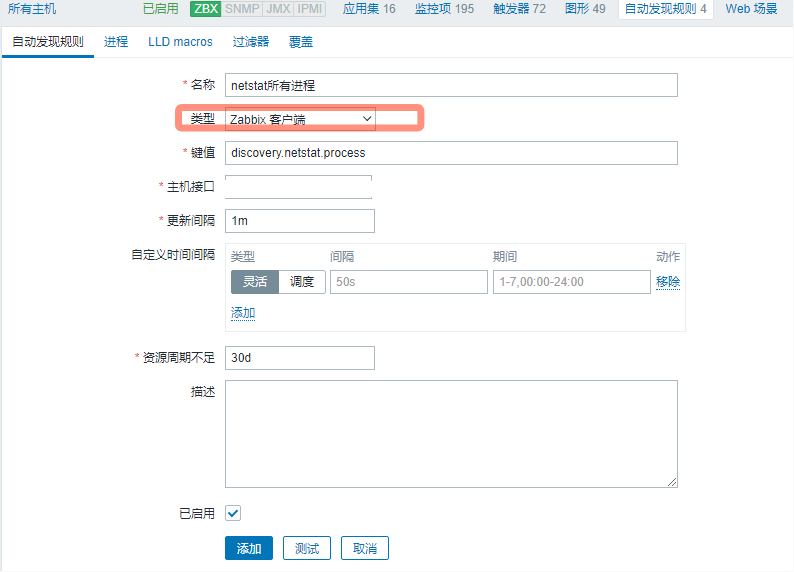Click the ZBX availability badge

pyautogui.click(x=206, y=9)
